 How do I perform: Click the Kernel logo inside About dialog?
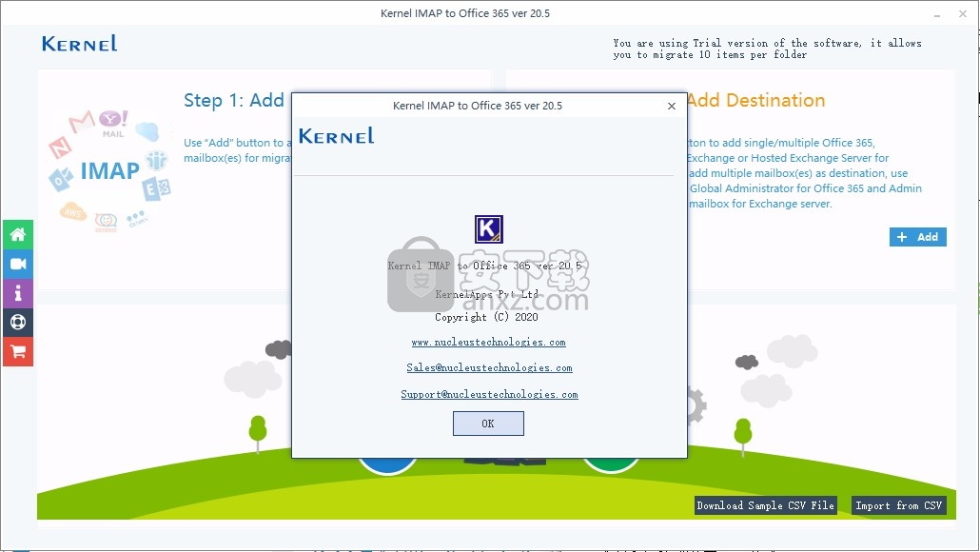click(x=336, y=136)
